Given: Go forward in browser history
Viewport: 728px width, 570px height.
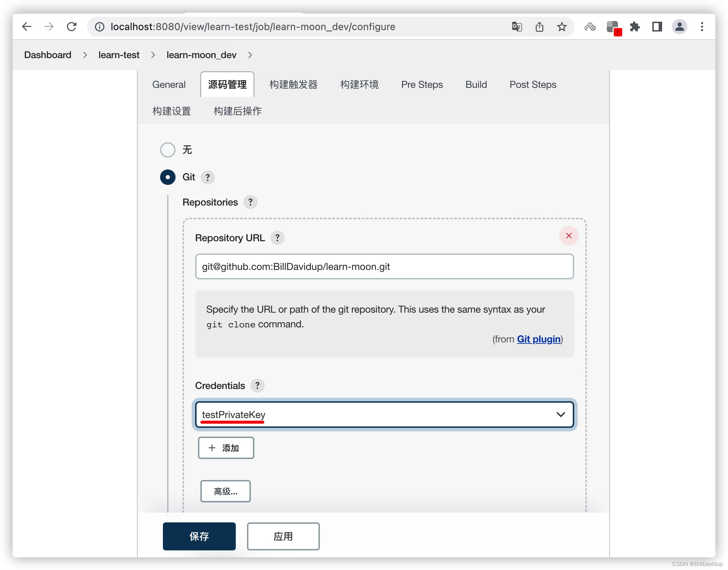Looking at the screenshot, I should pos(49,27).
